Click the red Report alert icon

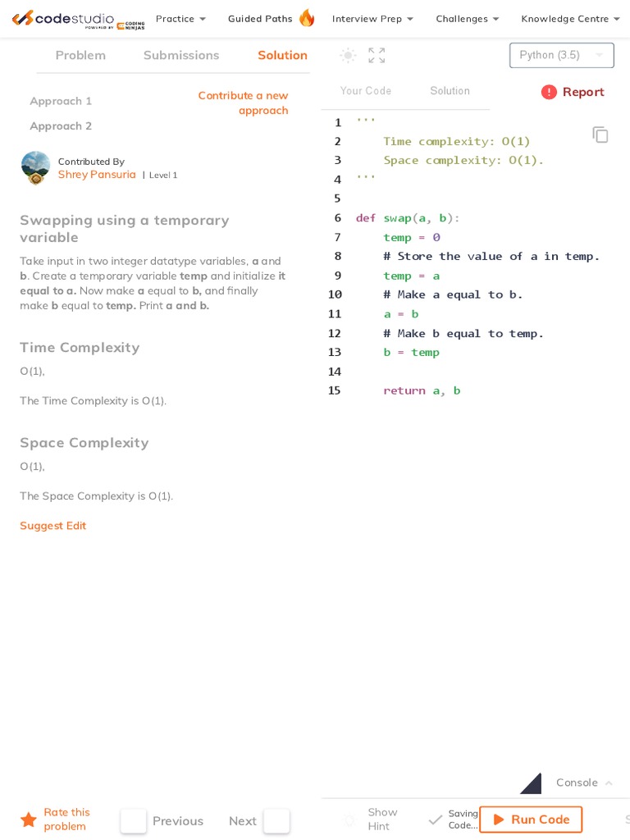point(549,92)
